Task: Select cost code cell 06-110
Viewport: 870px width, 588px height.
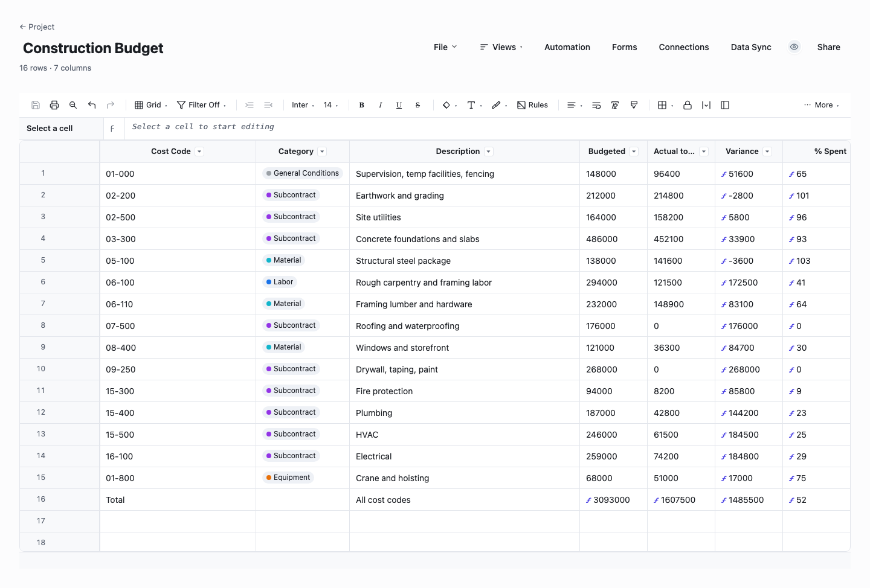Action: click(x=178, y=304)
